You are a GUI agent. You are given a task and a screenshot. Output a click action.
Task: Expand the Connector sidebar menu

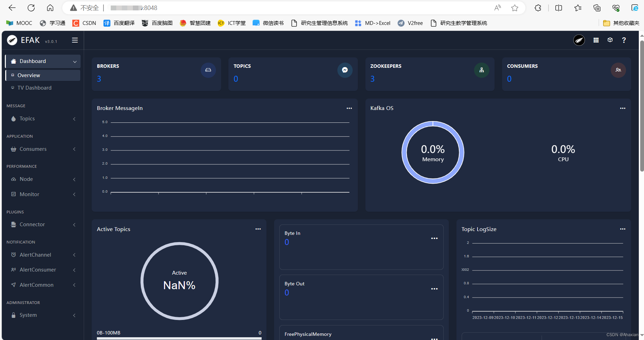(x=43, y=224)
